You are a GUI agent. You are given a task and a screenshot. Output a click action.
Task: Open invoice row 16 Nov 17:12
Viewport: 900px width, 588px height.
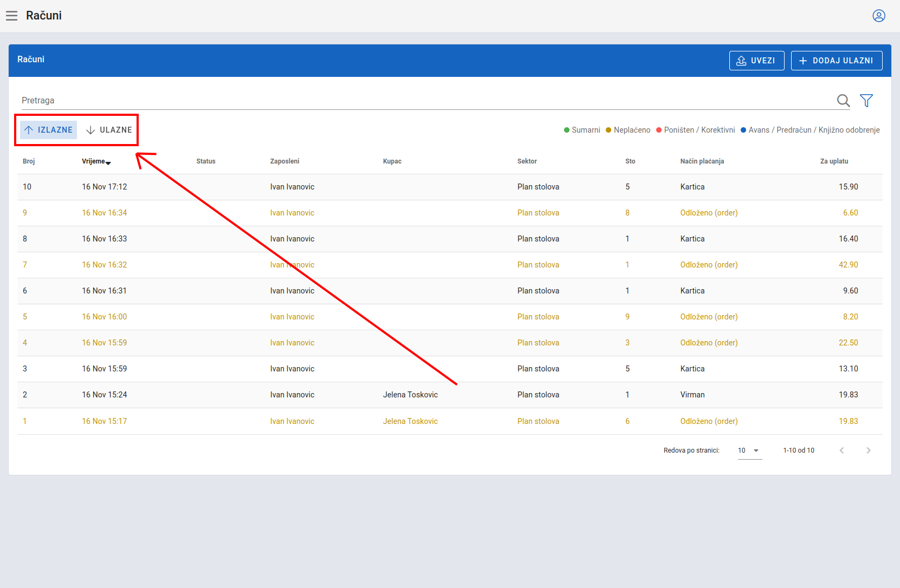click(x=450, y=187)
